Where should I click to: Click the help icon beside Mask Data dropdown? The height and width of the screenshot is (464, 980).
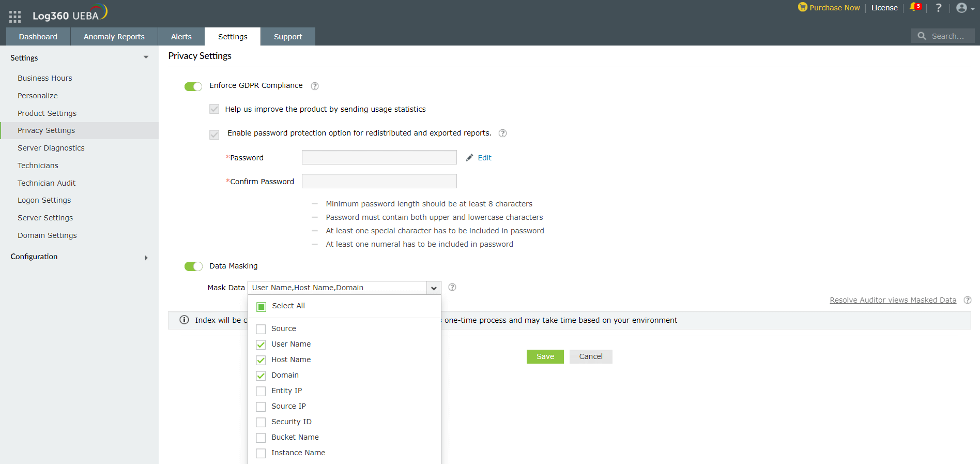click(x=452, y=288)
